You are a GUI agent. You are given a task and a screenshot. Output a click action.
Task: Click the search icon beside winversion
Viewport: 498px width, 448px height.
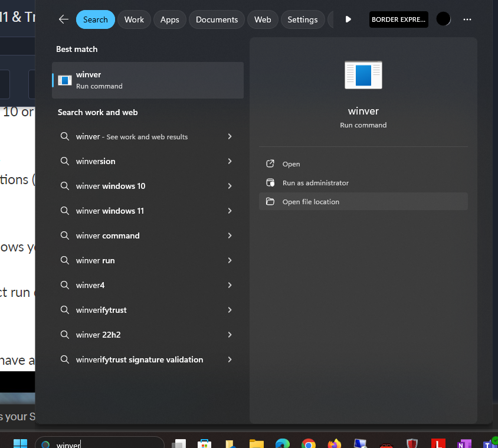click(x=65, y=161)
